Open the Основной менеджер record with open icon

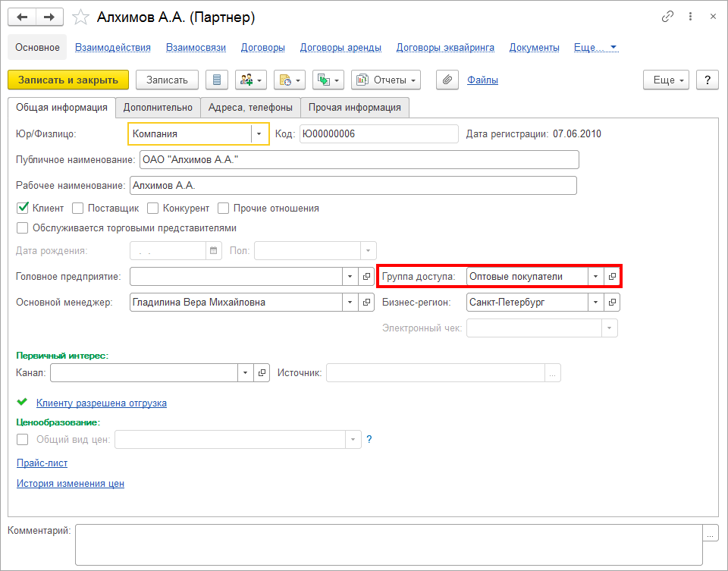tap(367, 302)
